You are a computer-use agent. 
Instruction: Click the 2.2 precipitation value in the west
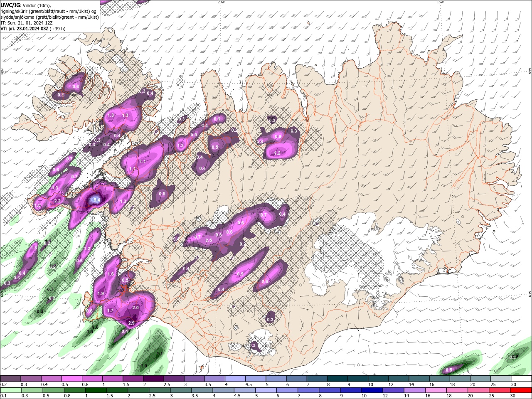point(57,201)
